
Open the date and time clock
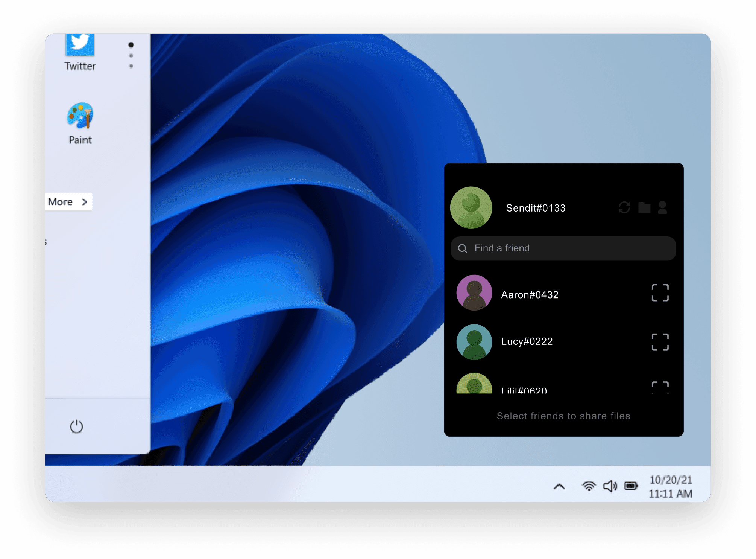pos(671,487)
